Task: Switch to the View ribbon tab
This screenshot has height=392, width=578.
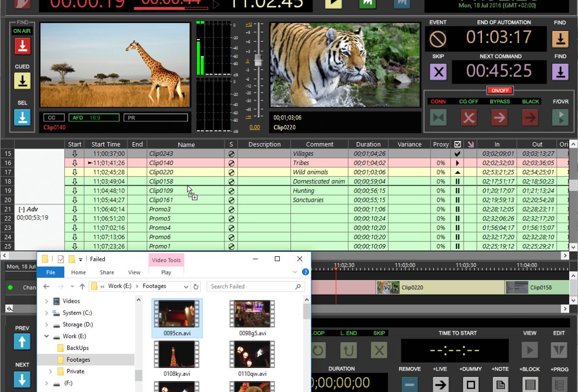Action: click(x=134, y=272)
